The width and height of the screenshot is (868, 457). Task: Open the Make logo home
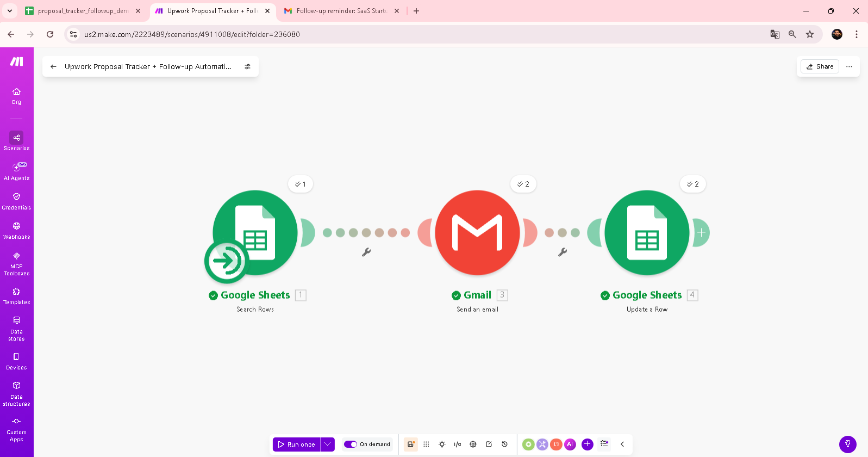point(17,61)
